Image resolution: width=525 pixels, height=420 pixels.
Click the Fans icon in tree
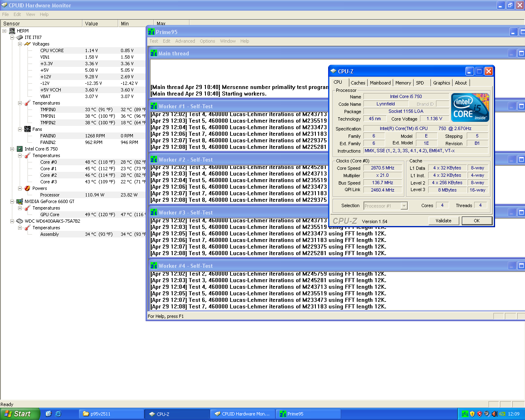click(27, 129)
